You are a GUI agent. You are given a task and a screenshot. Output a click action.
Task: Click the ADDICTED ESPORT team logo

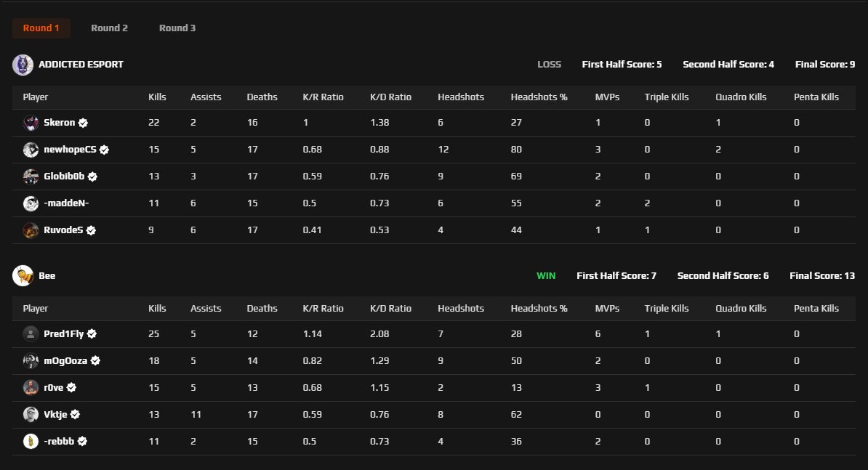[x=23, y=65]
